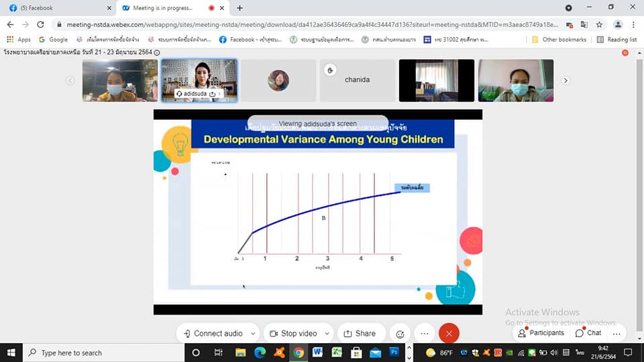The height and width of the screenshot is (362, 644).
Task: Open the Google bookmark link
Action: (x=54, y=40)
